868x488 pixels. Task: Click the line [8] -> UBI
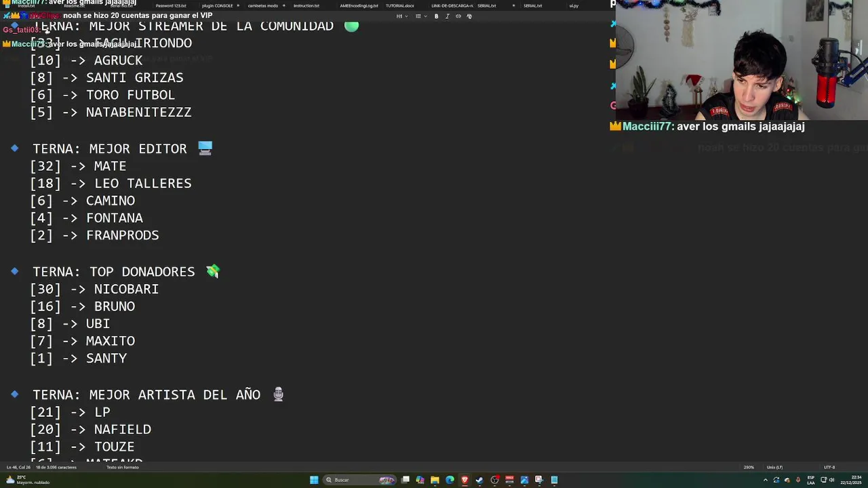pos(70,323)
